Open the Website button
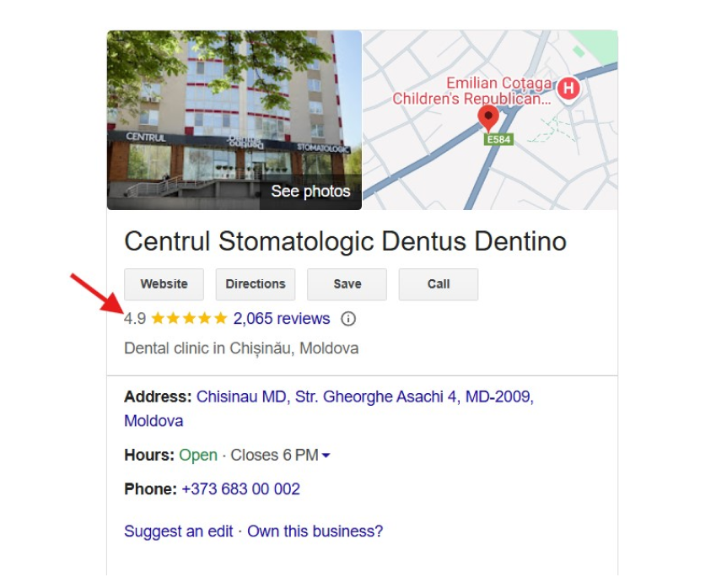 (x=164, y=284)
